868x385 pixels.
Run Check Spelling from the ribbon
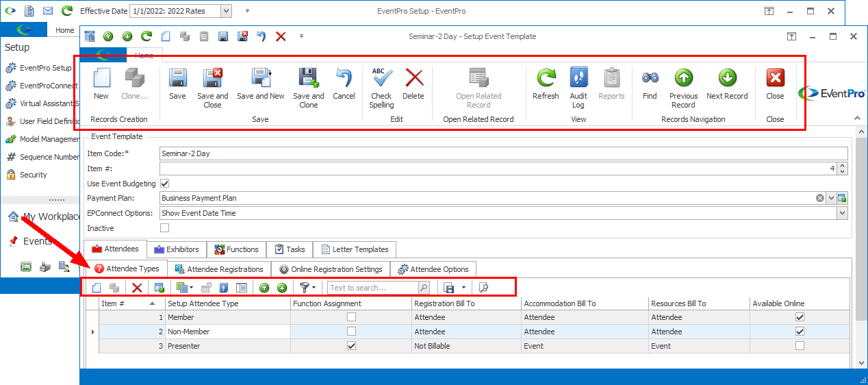coord(381,88)
